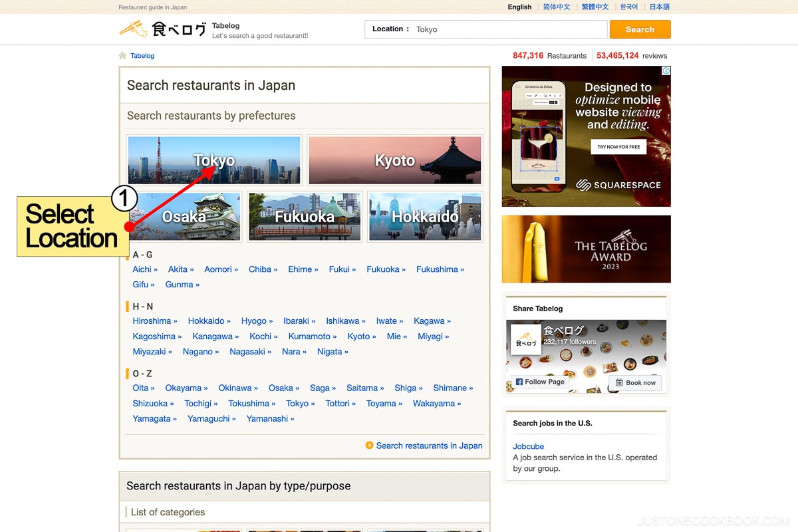798x532 pixels.
Task: Open the Kyoto prefecture banner
Action: tap(395, 160)
